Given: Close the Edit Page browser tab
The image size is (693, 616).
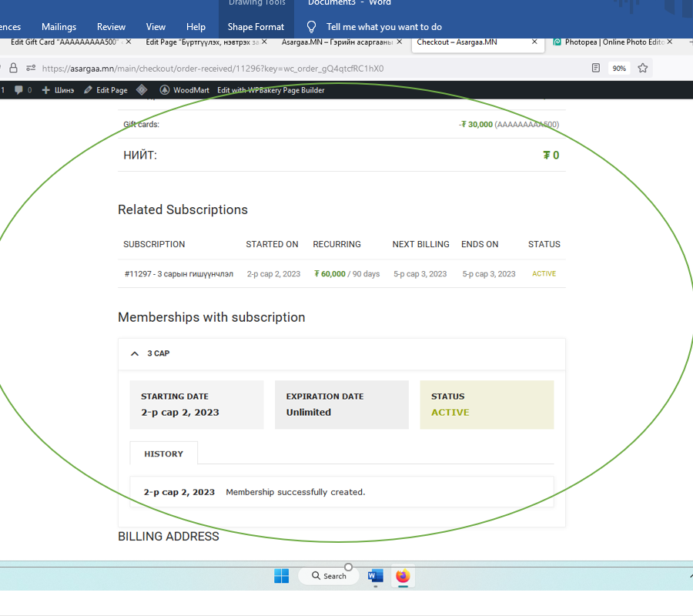Looking at the screenshot, I should pos(264,42).
